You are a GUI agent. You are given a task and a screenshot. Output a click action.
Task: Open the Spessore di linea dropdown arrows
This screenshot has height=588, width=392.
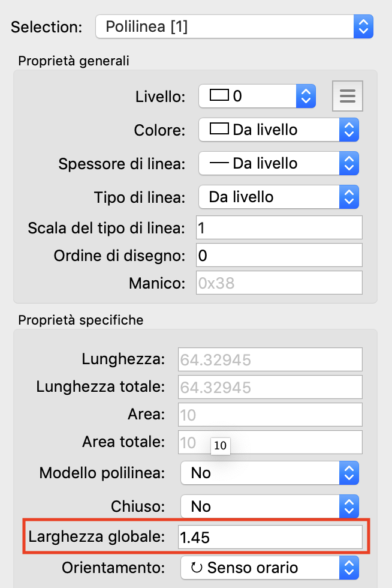[349, 163]
